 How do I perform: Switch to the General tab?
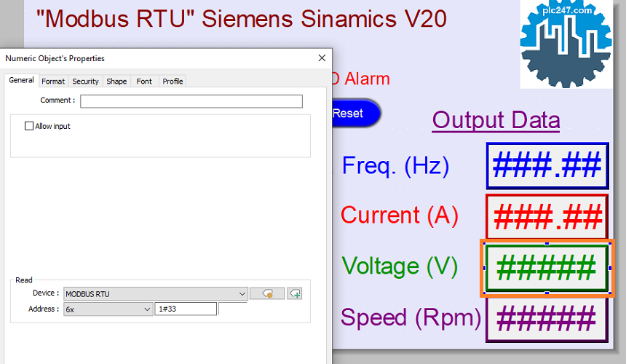[22, 80]
